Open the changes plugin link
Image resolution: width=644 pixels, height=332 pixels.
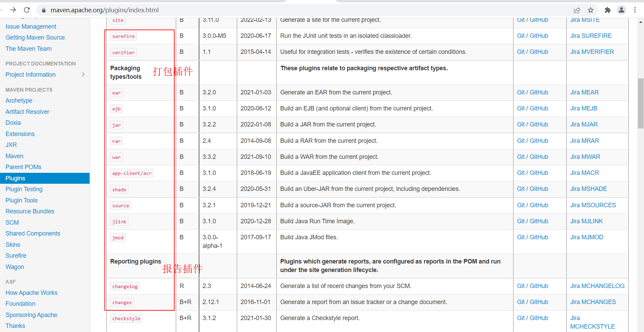pos(122,302)
